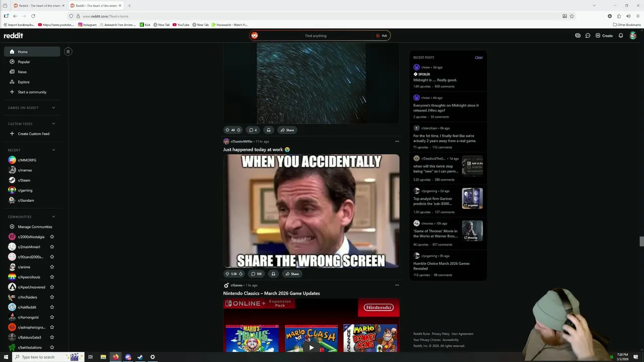Click Ask button in search bar
Viewport: 644px width, 362px height.
point(381,36)
